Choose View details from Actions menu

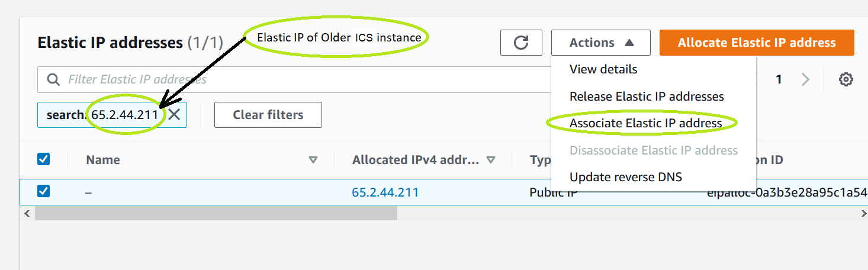pyautogui.click(x=603, y=69)
